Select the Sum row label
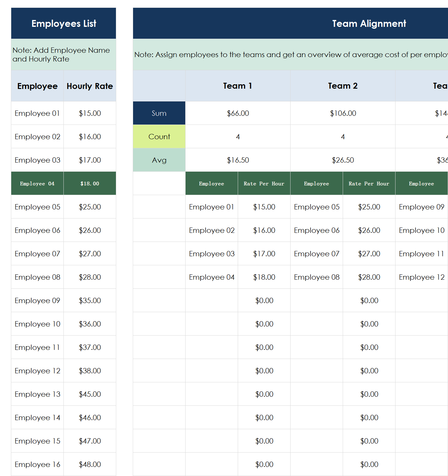This screenshot has height=476, width=448. click(x=159, y=113)
